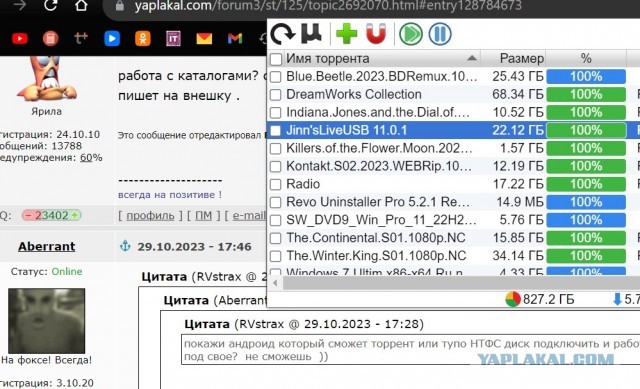This screenshot has height=389, width=640.
Task: Click the torrent list scroll-left arrow
Action: pyautogui.click(x=275, y=283)
